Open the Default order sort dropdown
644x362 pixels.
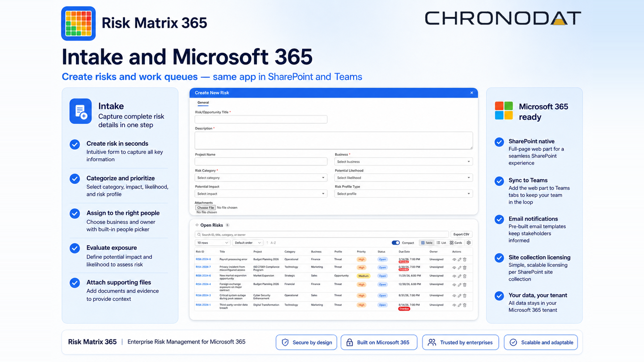(248, 243)
